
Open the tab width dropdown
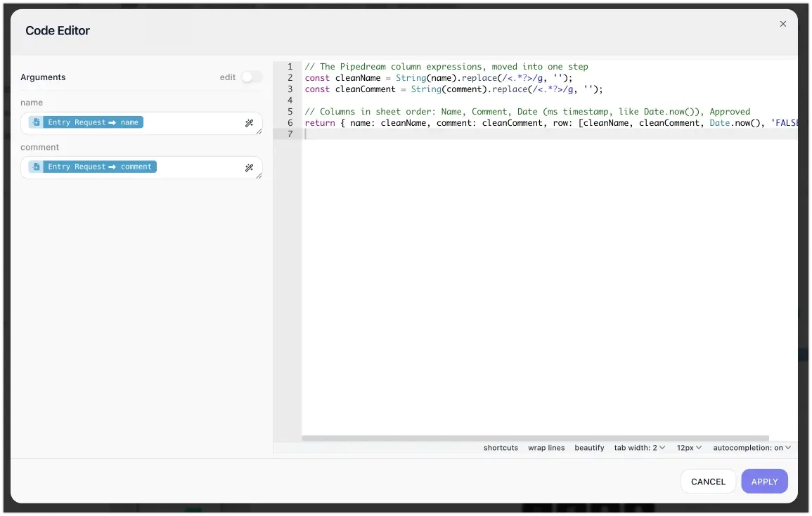[x=639, y=448]
